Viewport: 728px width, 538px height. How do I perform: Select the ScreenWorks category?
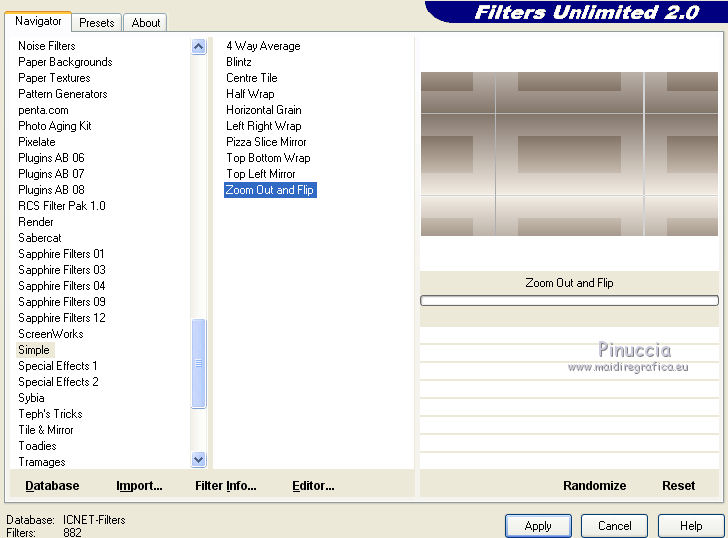click(x=51, y=334)
